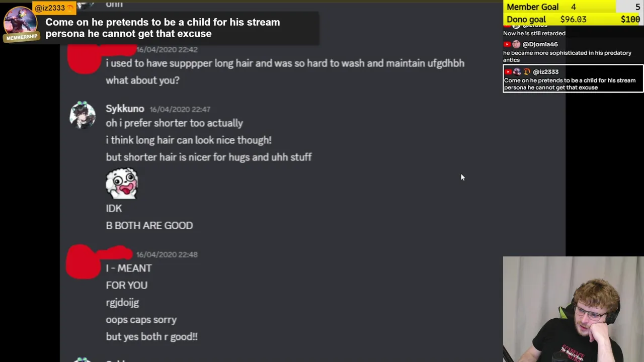Click the "B BOTH ARE GOOD" message
Viewport: 644px width, 362px height.
click(149, 225)
